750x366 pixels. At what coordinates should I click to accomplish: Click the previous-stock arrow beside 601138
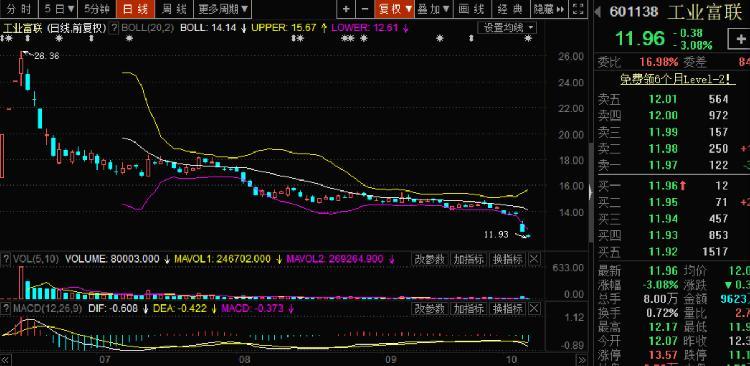click(x=598, y=11)
